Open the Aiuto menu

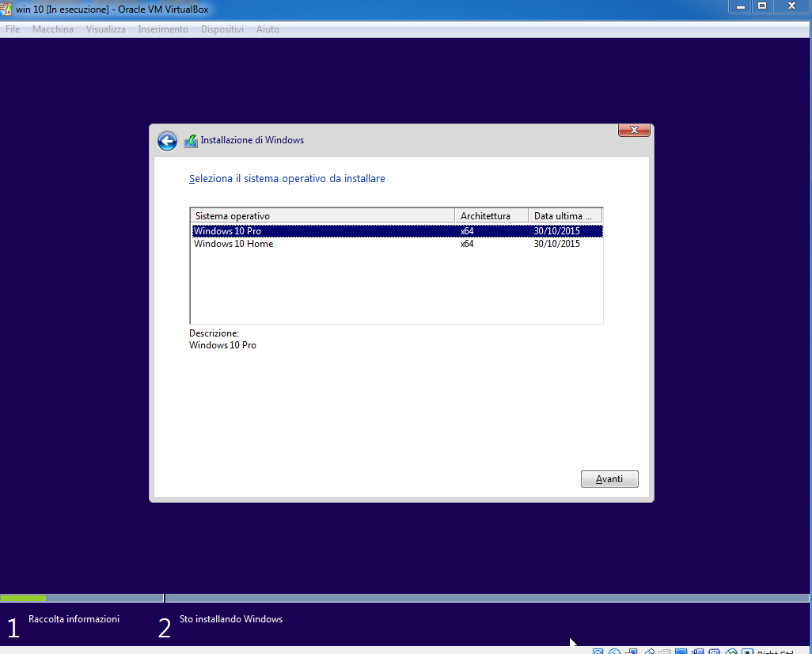tap(268, 29)
